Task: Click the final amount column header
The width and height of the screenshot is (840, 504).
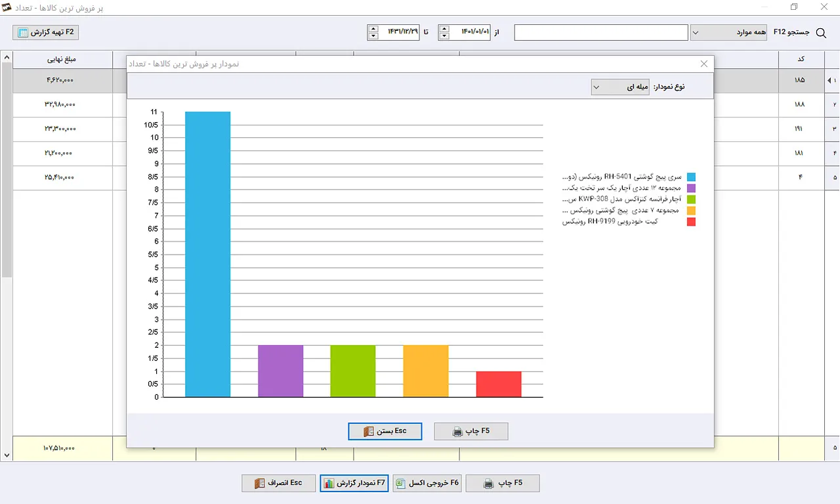Action: [61, 60]
